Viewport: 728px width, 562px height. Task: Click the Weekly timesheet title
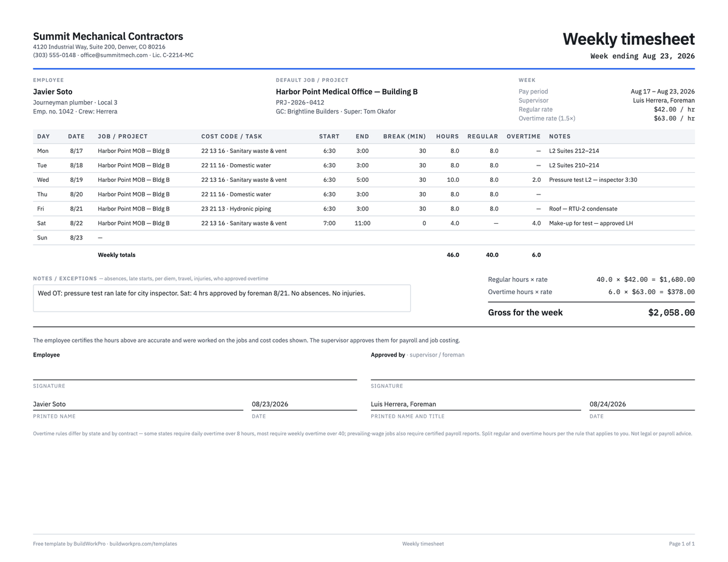(x=629, y=39)
